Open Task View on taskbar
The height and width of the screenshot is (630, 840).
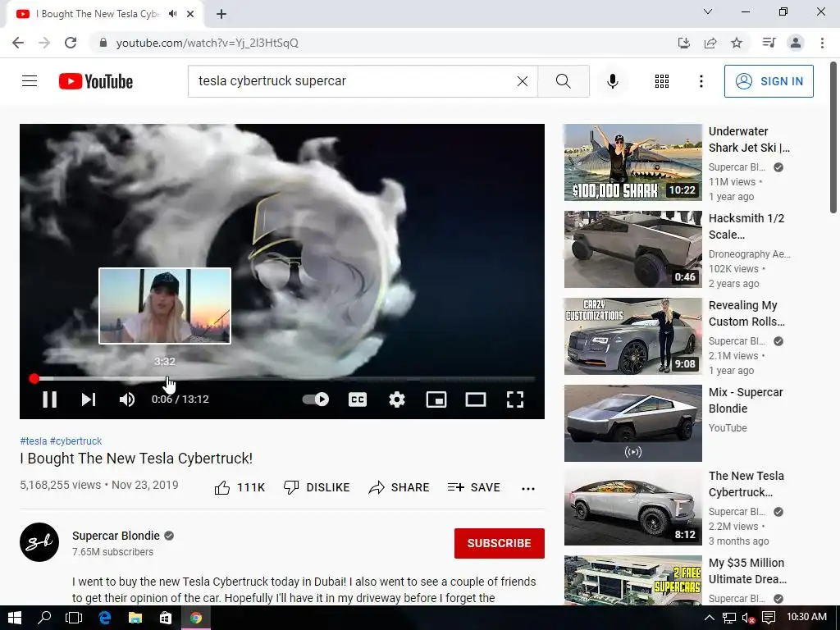[x=74, y=619]
